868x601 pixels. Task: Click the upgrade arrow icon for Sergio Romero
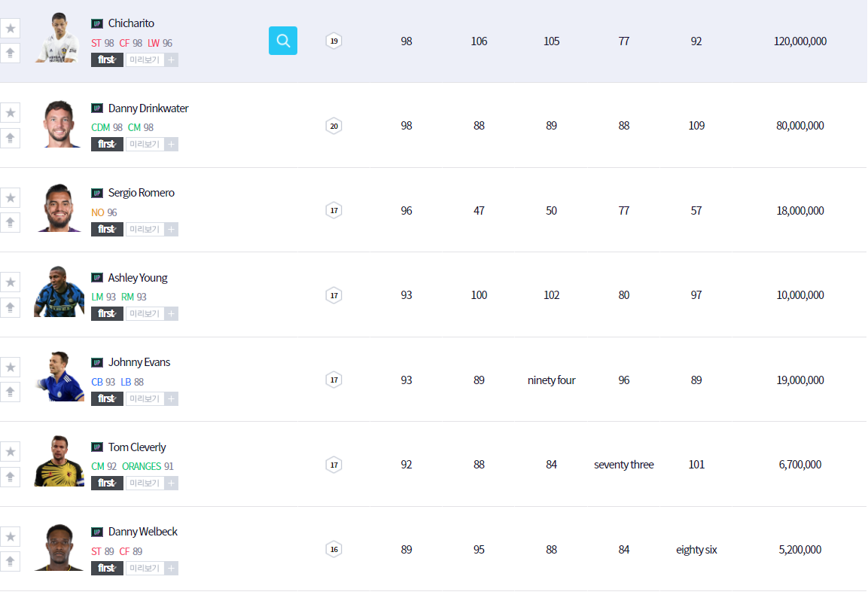(11, 222)
